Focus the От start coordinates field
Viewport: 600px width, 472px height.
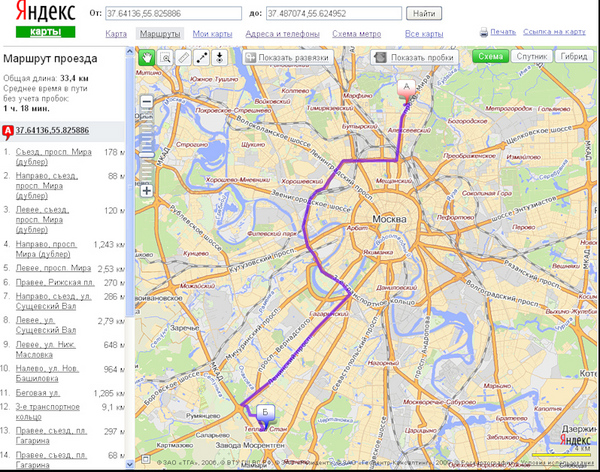click(x=173, y=13)
